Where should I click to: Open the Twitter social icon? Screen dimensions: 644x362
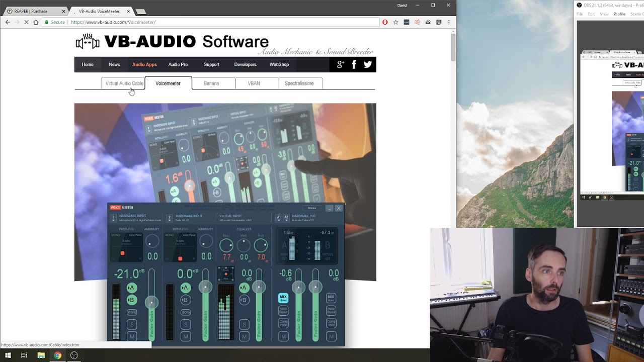coord(368,64)
